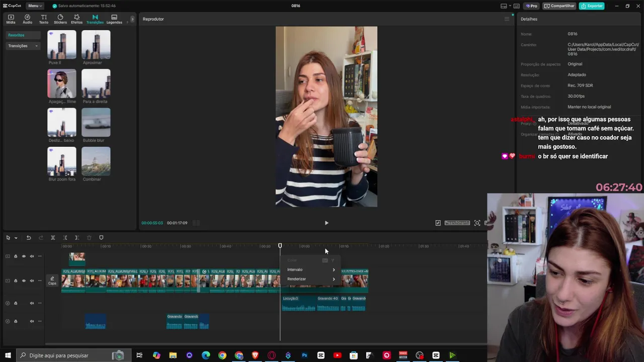Open the Legendas tab

tap(114, 19)
